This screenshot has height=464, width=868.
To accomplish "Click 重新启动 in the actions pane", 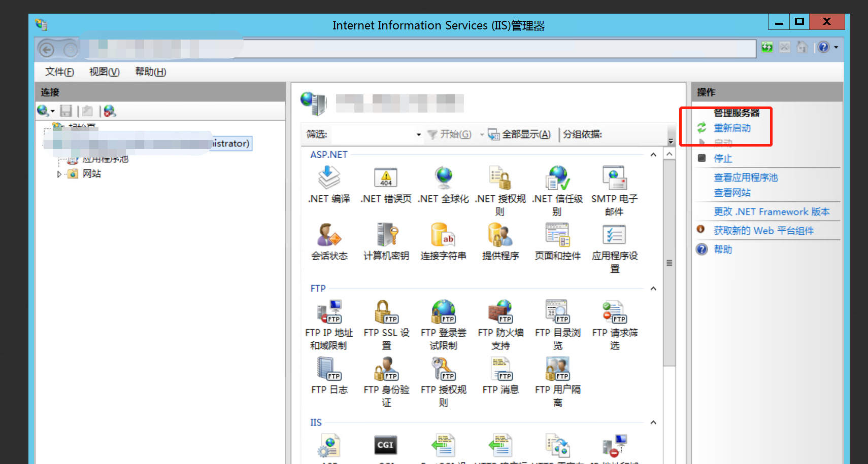I will 732,128.
